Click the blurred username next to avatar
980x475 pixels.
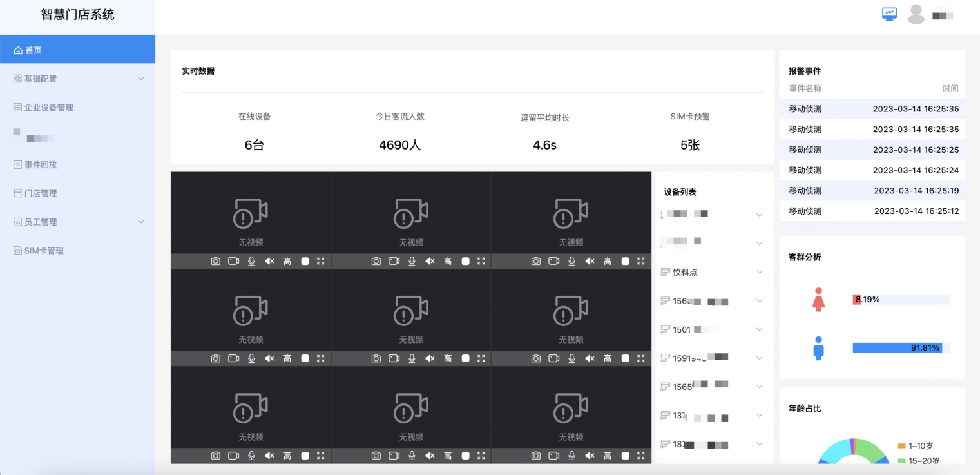point(943,15)
